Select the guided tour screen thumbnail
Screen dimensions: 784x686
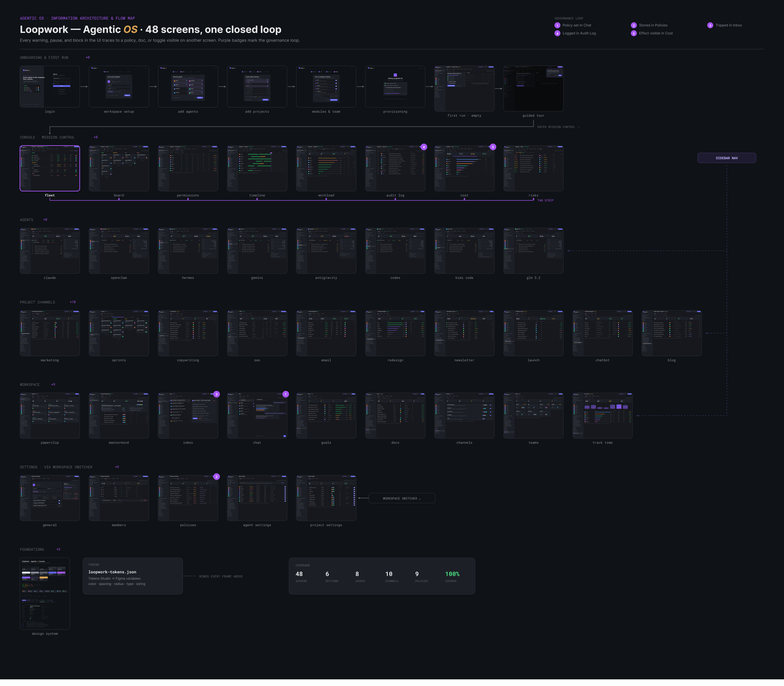pyautogui.click(x=534, y=88)
